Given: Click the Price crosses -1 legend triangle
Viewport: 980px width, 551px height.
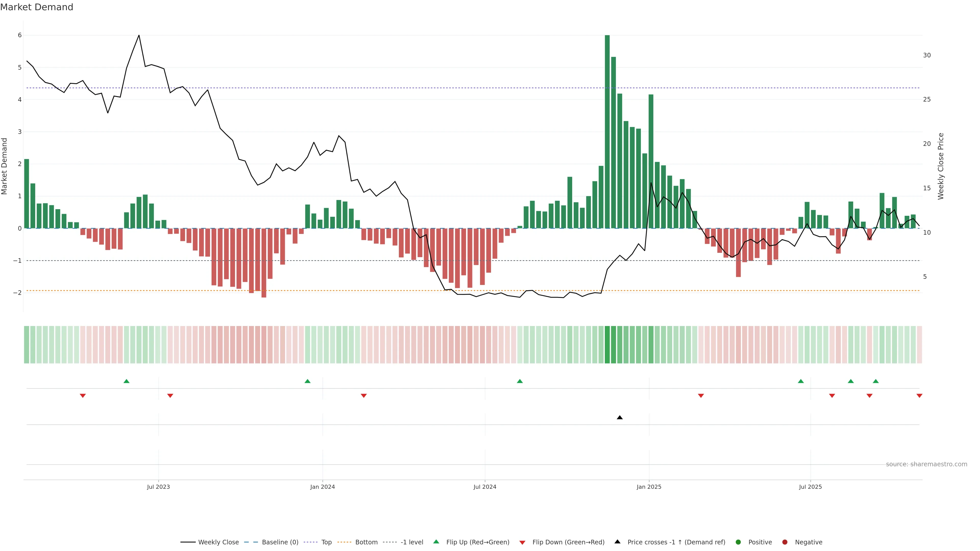Looking at the screenshot, I should tap(617, 542).
